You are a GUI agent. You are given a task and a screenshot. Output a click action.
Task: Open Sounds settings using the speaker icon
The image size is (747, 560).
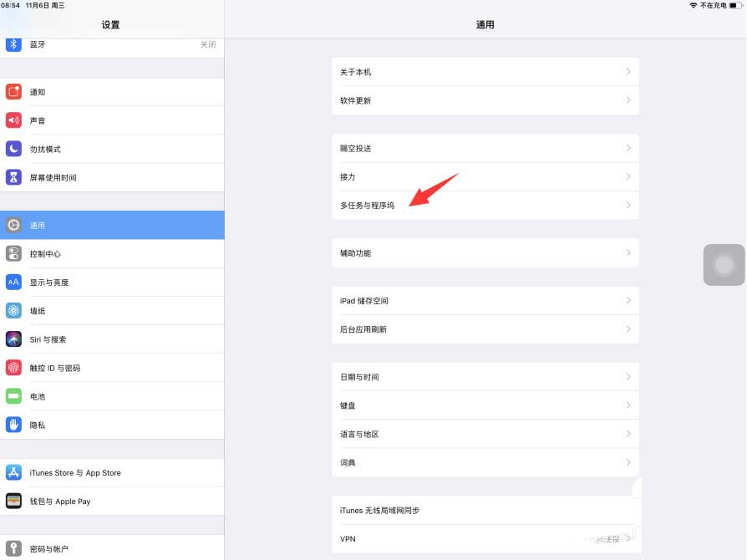(13, 120)
